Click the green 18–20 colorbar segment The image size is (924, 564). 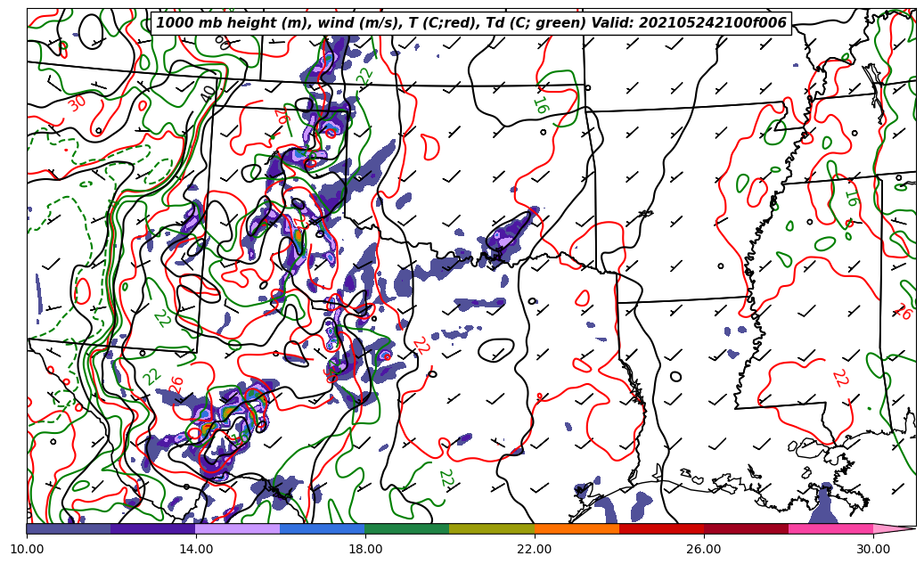(x=407, y=528)
